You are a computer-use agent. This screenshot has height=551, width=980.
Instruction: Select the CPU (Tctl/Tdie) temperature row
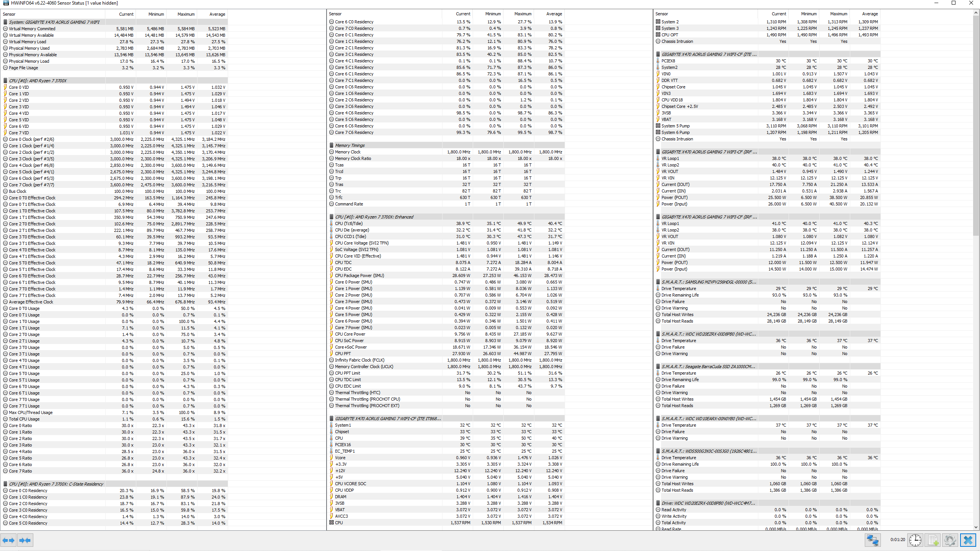348,223
